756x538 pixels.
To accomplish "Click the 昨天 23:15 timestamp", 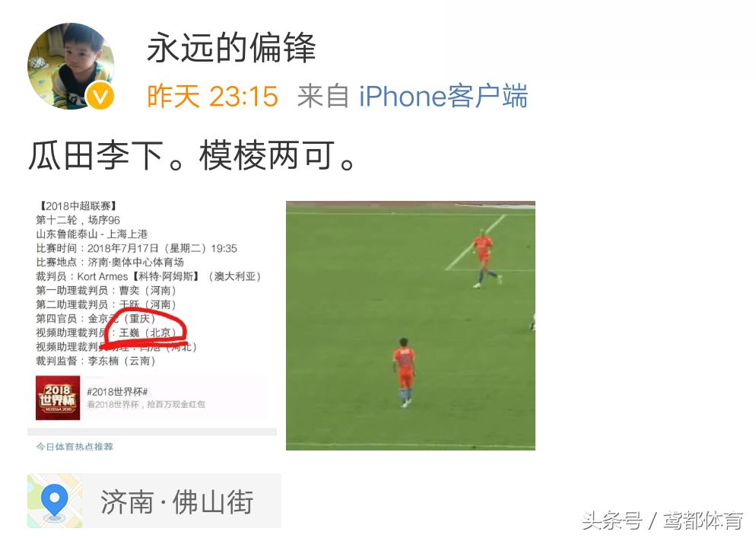I will tap(213, 96).
